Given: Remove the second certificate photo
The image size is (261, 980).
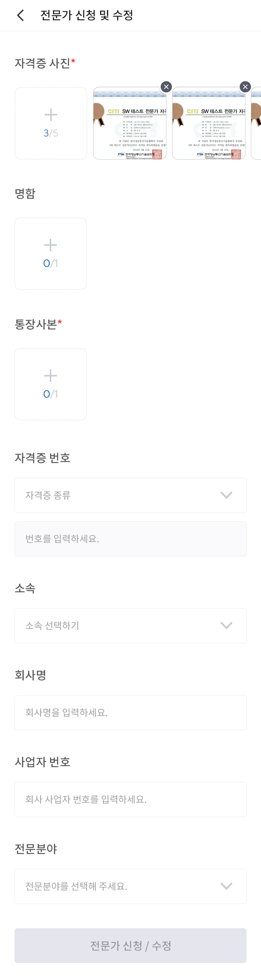Looking at the screenshot, I should pos(245,87).
